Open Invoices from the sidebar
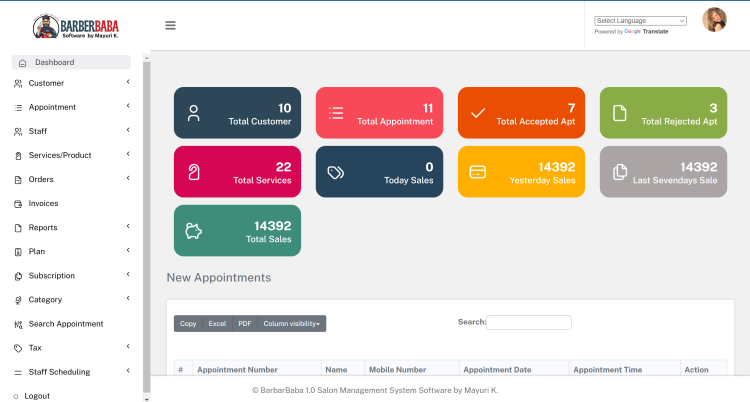This screenshot has width=750, height=402. (x=43, y=203)
